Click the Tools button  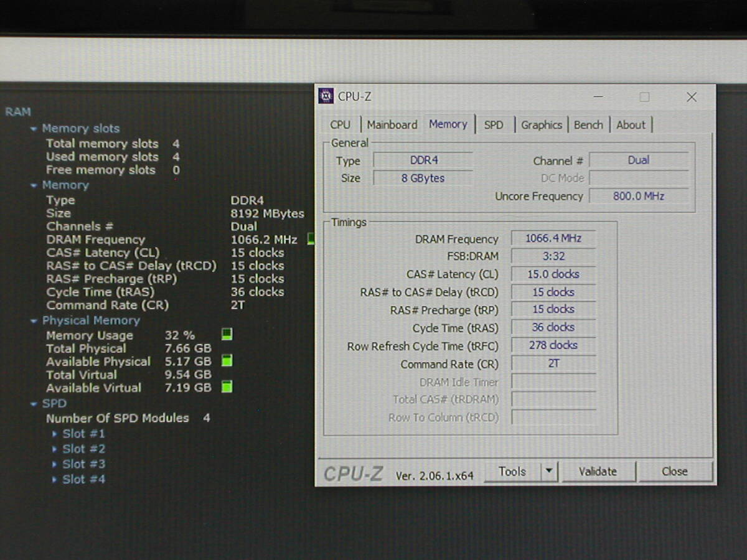(512, 471)
